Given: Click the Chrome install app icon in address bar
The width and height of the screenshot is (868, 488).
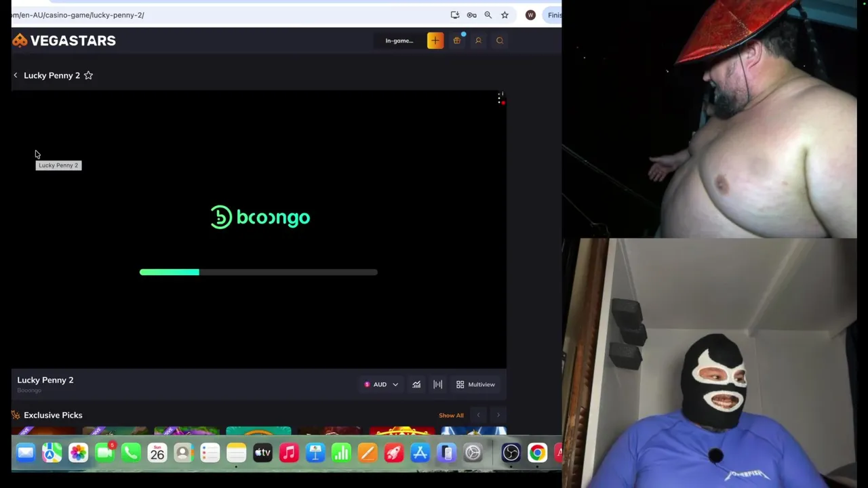Looking at the screenshot, I should coord(455,15).
